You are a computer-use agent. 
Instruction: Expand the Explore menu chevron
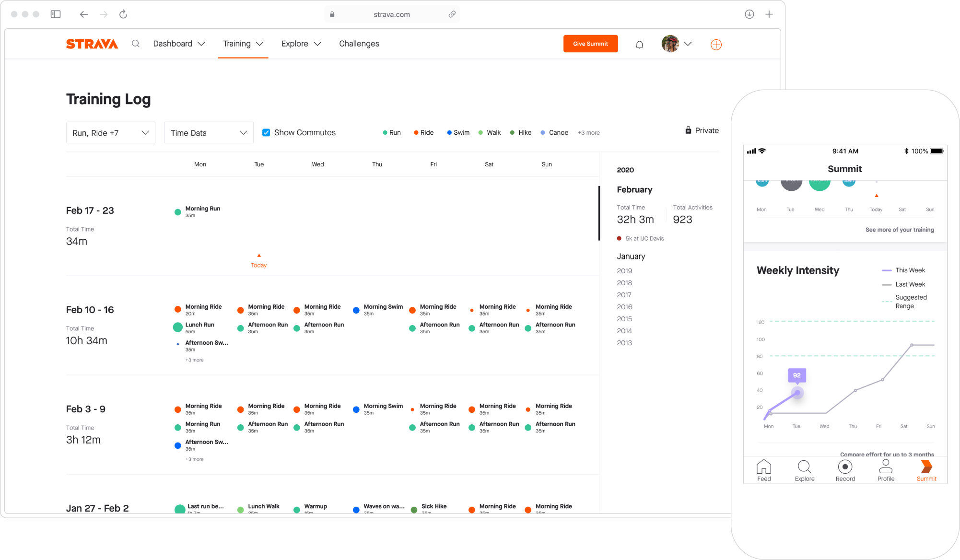tap(317, 44)
